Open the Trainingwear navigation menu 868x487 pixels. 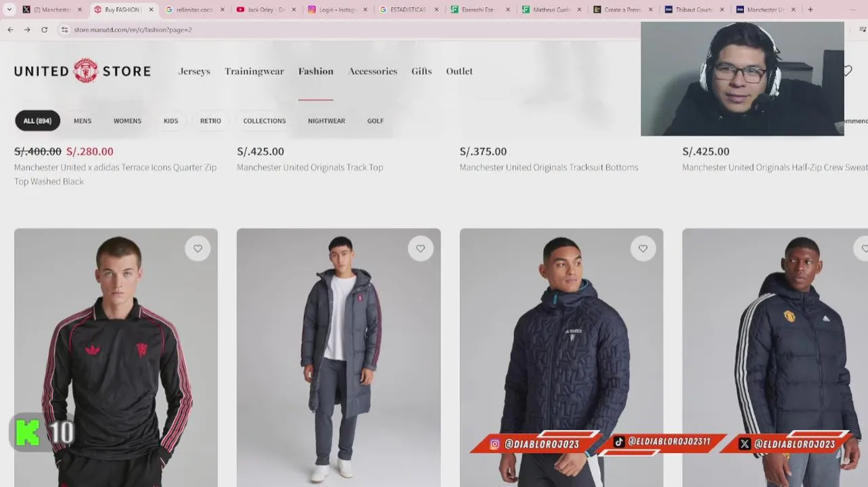[x=254, y=71]
